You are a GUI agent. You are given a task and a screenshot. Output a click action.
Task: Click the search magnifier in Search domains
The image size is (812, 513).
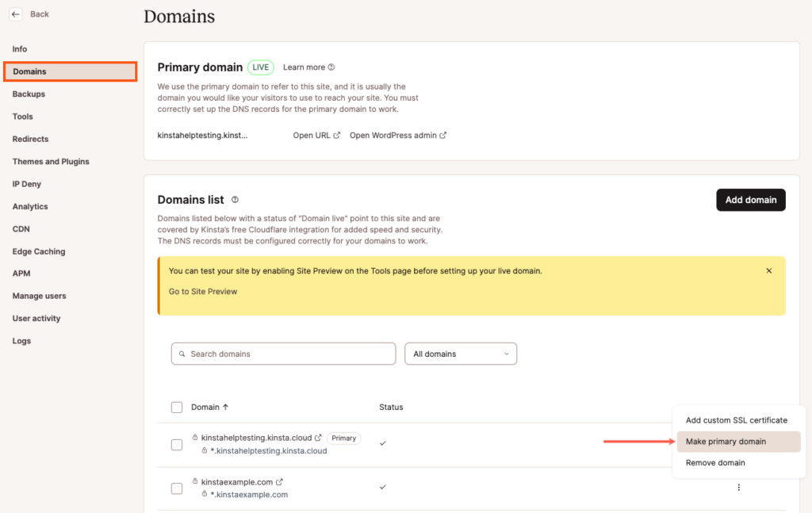[182, 353]
